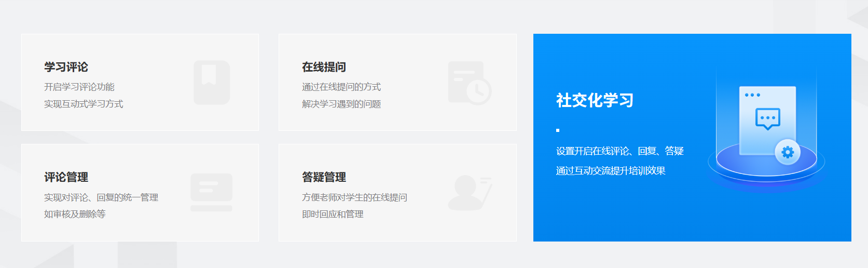Click the gear icon on the blue illustration

pyautogui.click(x=788, y=152)
